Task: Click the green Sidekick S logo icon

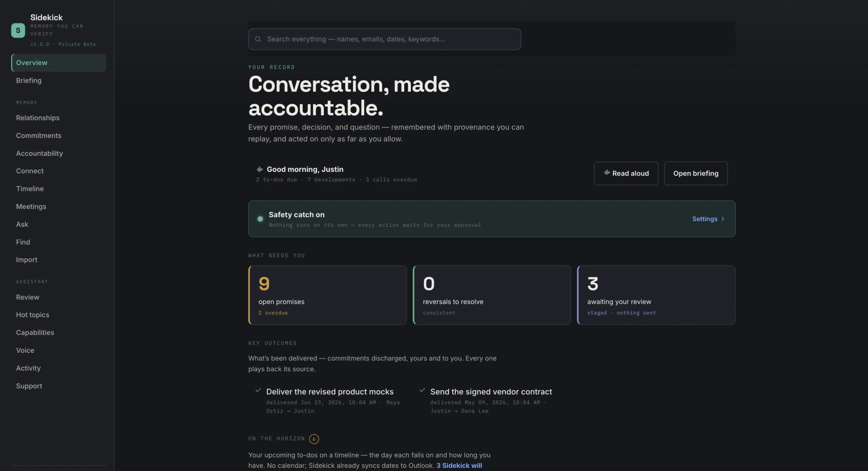Action: [18, 30]
